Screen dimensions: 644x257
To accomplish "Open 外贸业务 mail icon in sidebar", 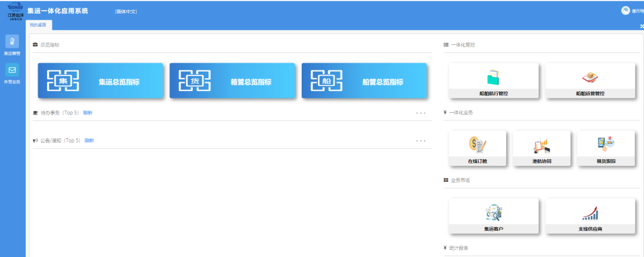I will click(x=13, y=73).
